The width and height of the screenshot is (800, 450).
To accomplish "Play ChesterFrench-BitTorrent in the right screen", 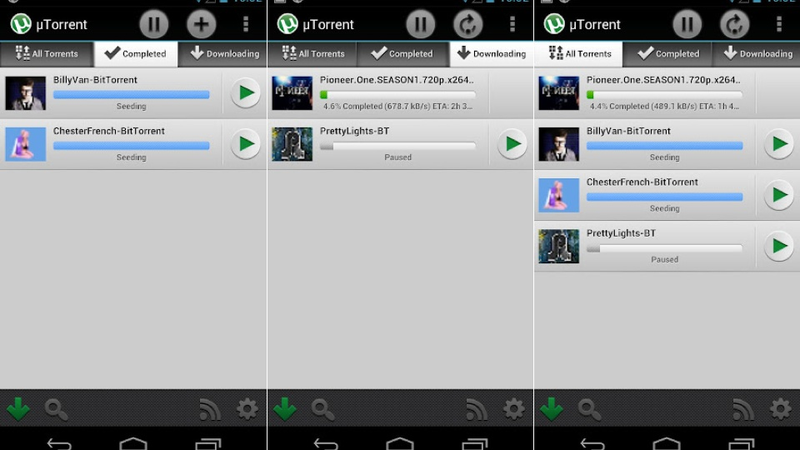I will tap(779, 195).
